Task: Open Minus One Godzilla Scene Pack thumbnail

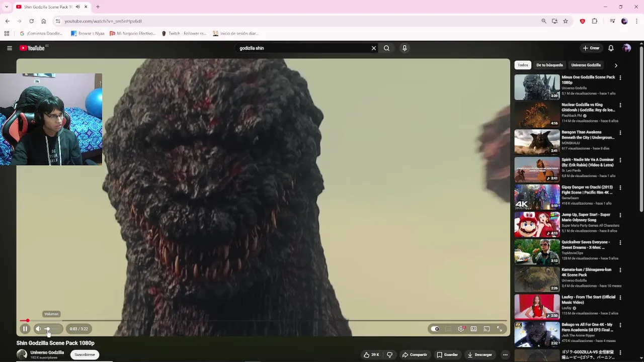Action: pyautogui.click(x=537, y=87)
